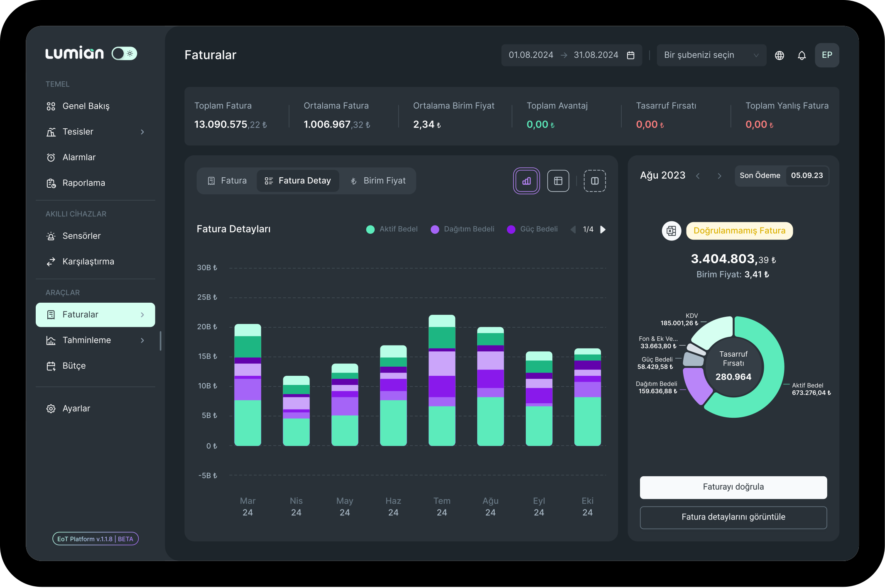Image resolution: width=885 pixels, height=588 pixels.
Task: Click the Raporlama report icon
Action: pyautogui.click(x=51, y=183)
